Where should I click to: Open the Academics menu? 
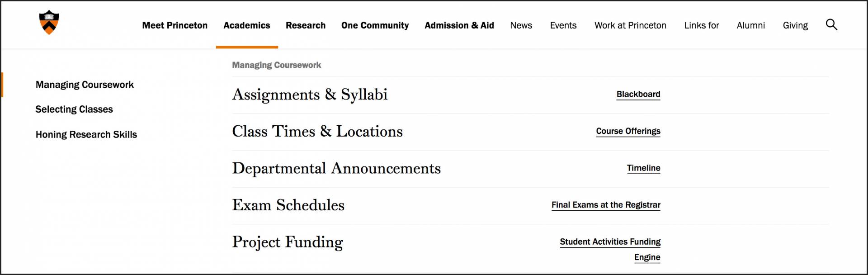pyautogui.click(x=246, y=26)
